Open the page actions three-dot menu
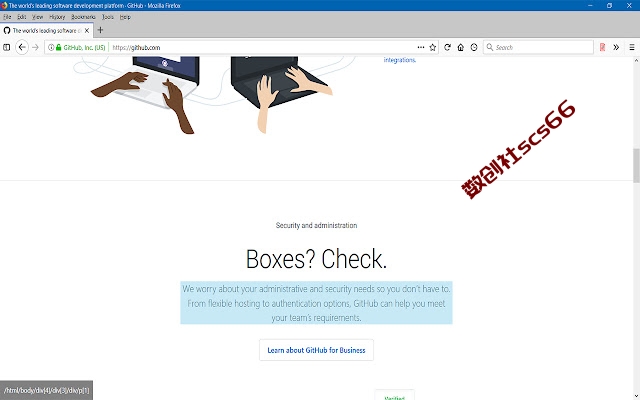The width and height of the screenshot is (640, 400). click(x=421, y=47)
